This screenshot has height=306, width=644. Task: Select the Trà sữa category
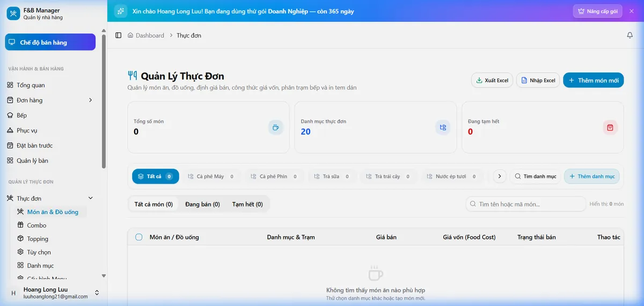pyautogui.click(x=332, y=176)
